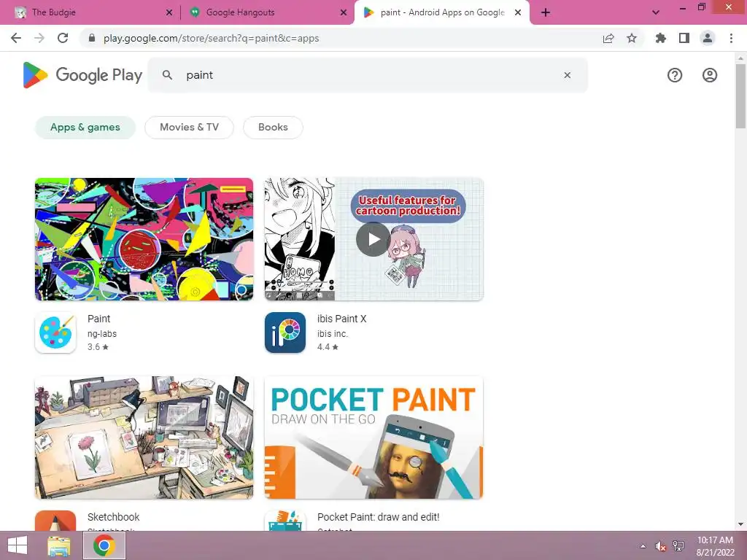The width and height of the screenshot is (747, 560).
Task: Toggle the Chrome side panel icon
Action: [x=684, y=38]
